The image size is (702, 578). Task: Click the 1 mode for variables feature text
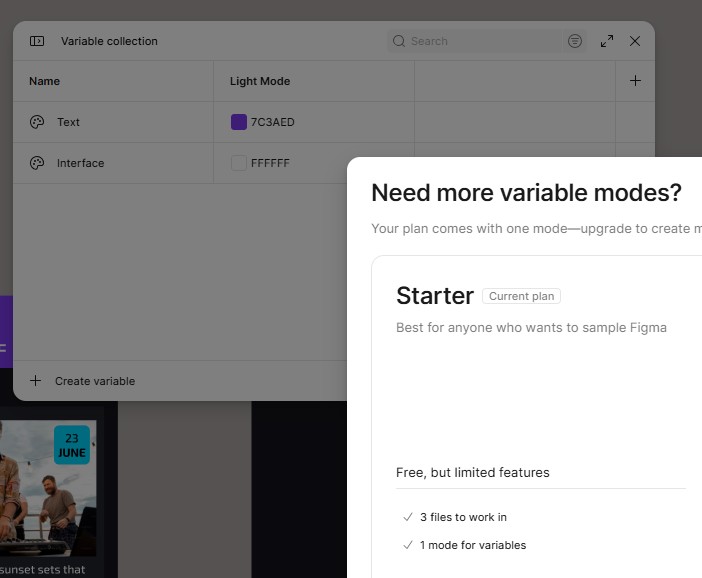point(473,545)
